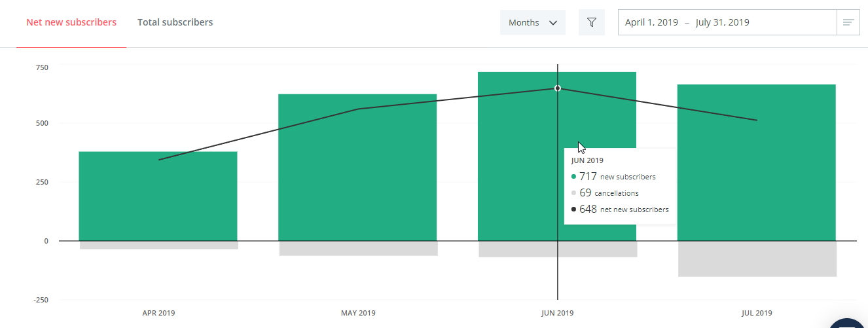Click the April 1, 2019 start date
Viewport: 868px width, 328px height.
point(651,22)
